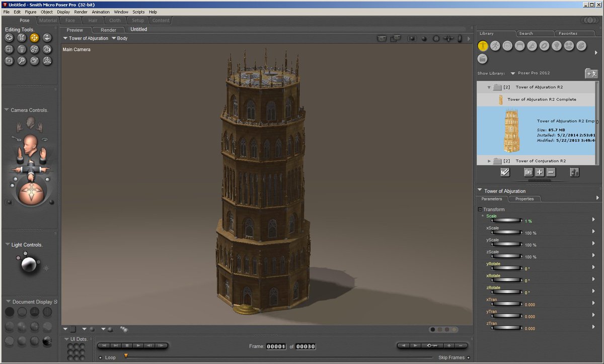This screenshot has width=604, height=364.
Task: Click the face camera head icon
Action: [x=31, y=123]
